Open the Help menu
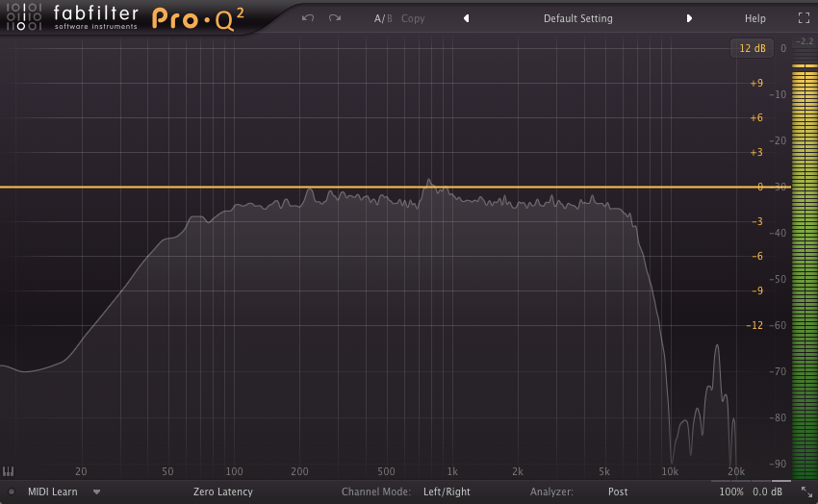This screenshot has width=818, height=504. (x=754, y=19)
